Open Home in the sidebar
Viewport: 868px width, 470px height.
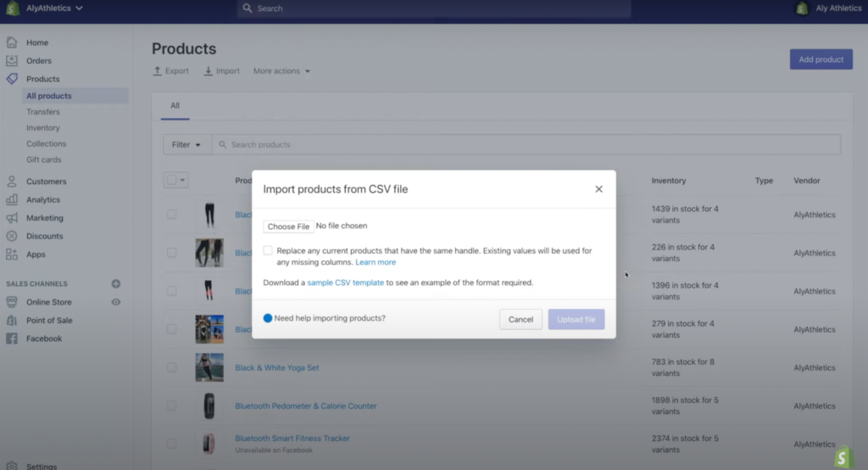[x=37, y=42]
